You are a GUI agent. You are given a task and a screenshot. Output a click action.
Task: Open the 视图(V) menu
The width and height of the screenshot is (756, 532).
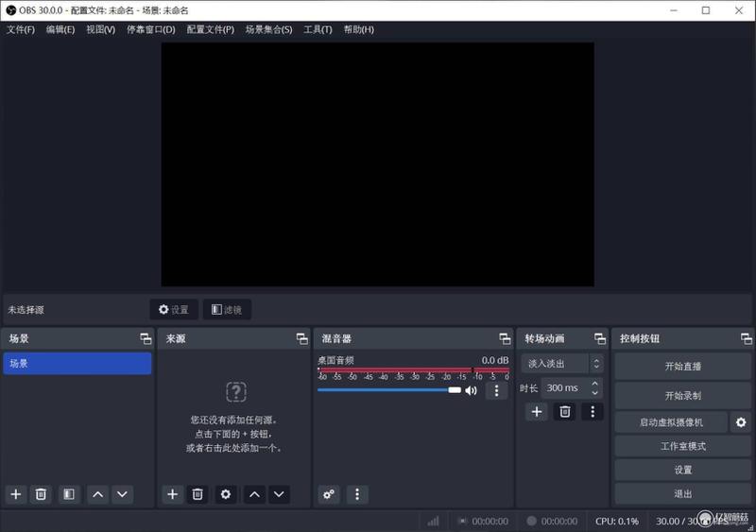click(101, 30)
